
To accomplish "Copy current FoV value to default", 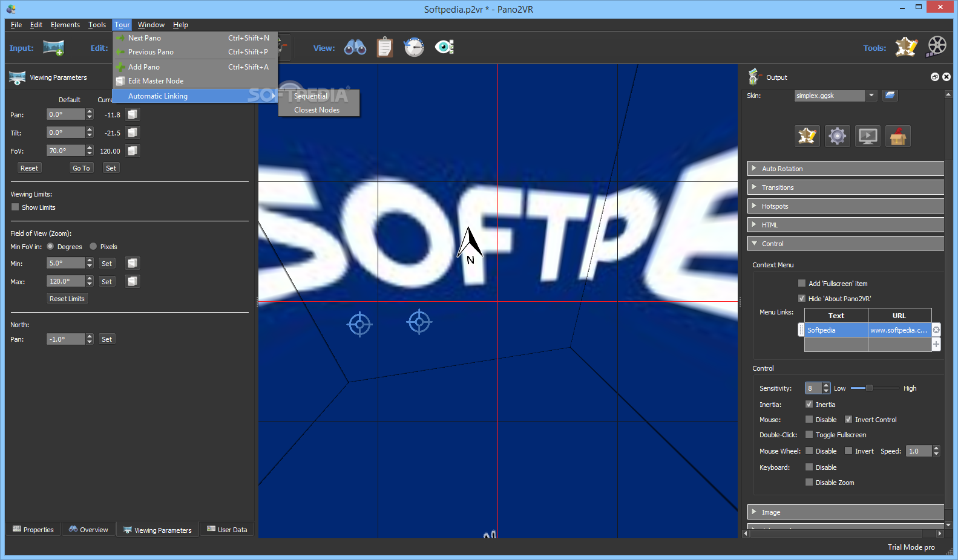I will 133,151.
